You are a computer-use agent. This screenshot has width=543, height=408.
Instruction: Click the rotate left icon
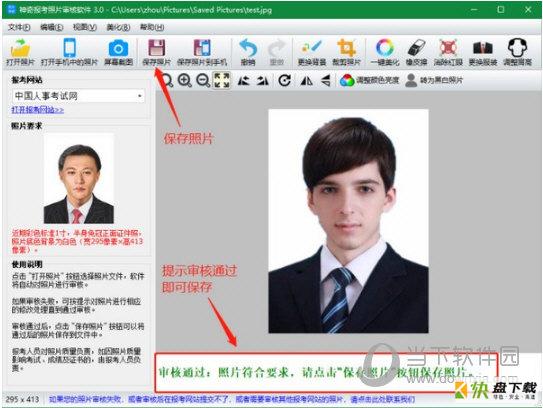[x=244, y=81]
